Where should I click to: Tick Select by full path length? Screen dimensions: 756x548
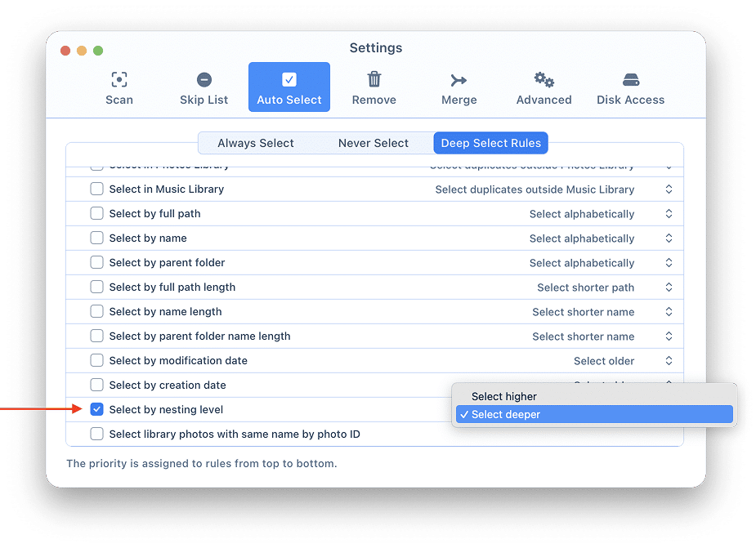(x=96, y=287)
